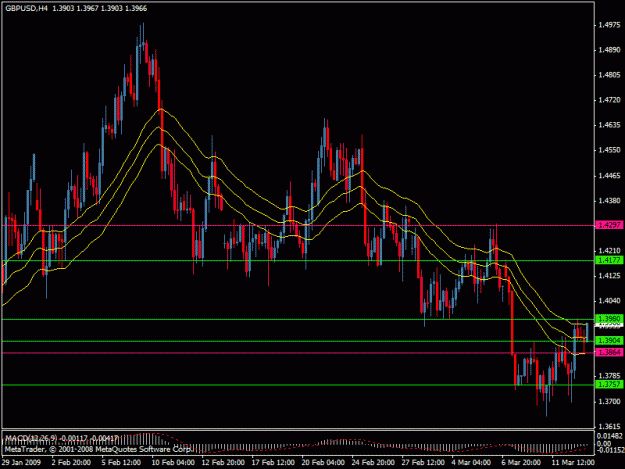This screenshot has width=625, height=469.
Task: Click the 1.4550 price scale value
Action: pos(610,150)
